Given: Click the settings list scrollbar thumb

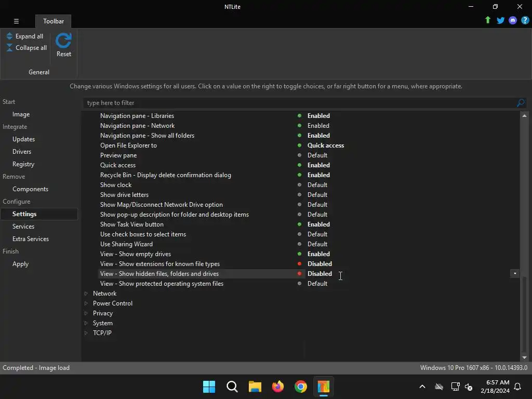Looking at the screenshot, I should tap(524, 314).
